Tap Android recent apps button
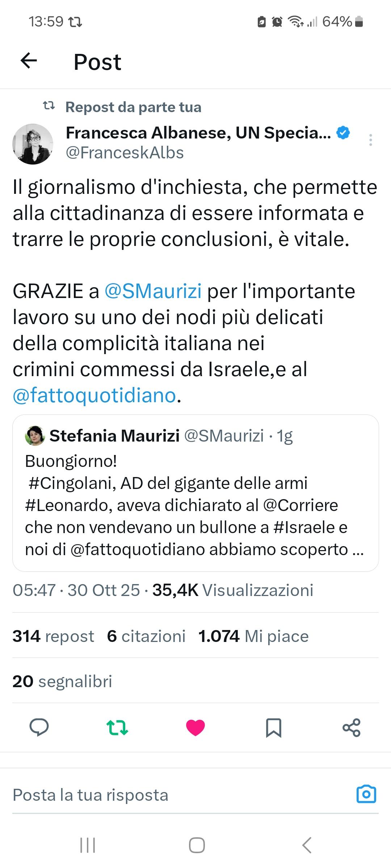 pyautogui.click(x=88, y=845)
